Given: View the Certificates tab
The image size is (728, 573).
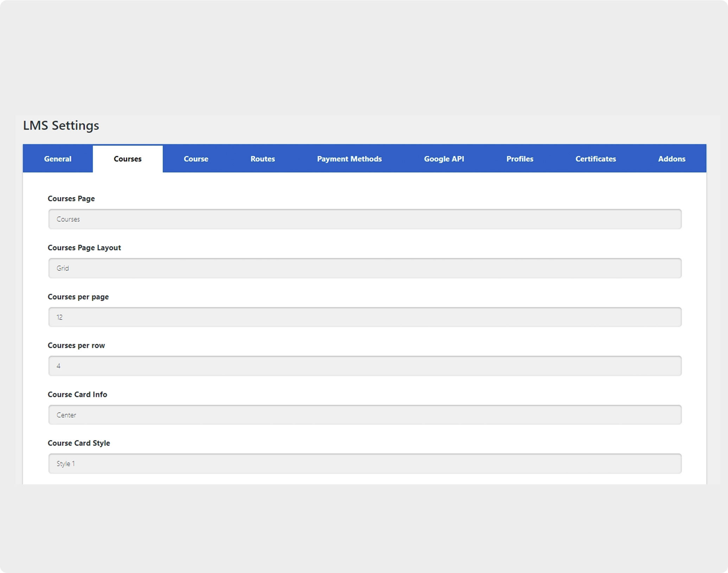Looking at the screenshot, I should click(595, 159).
